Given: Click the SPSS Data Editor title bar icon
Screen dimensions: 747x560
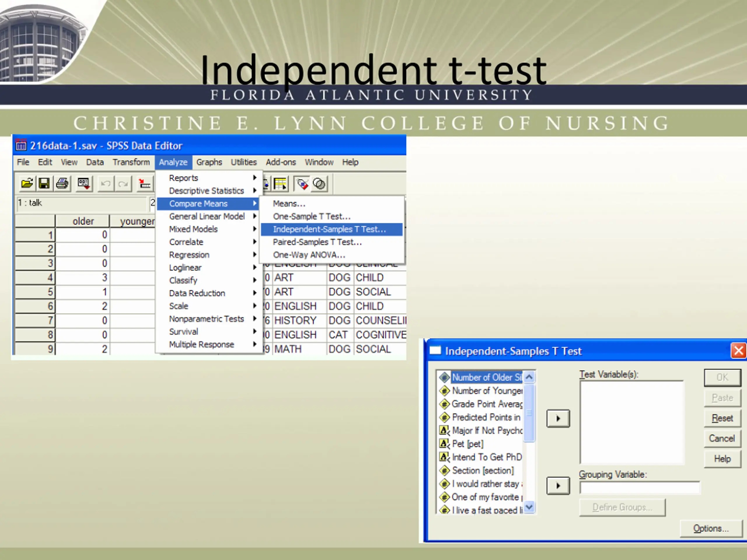Looking at the screenshot, I should (x=21, y=146).
